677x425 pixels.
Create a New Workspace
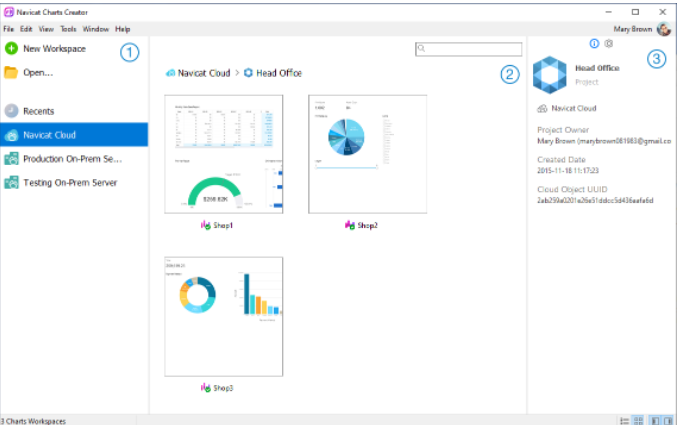pos(54,49)
